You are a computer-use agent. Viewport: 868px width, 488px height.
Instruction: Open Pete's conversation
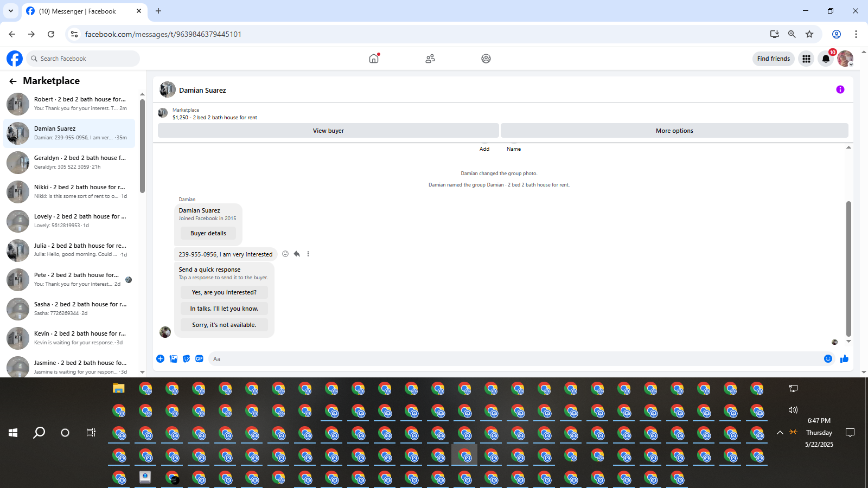pos(69,280)
